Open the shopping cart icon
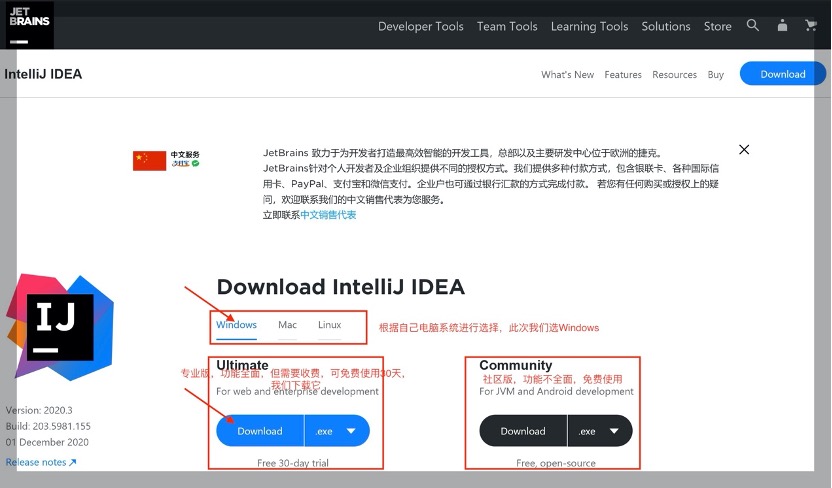This screenshot has height=488, width=832. (x=810, y=25)
